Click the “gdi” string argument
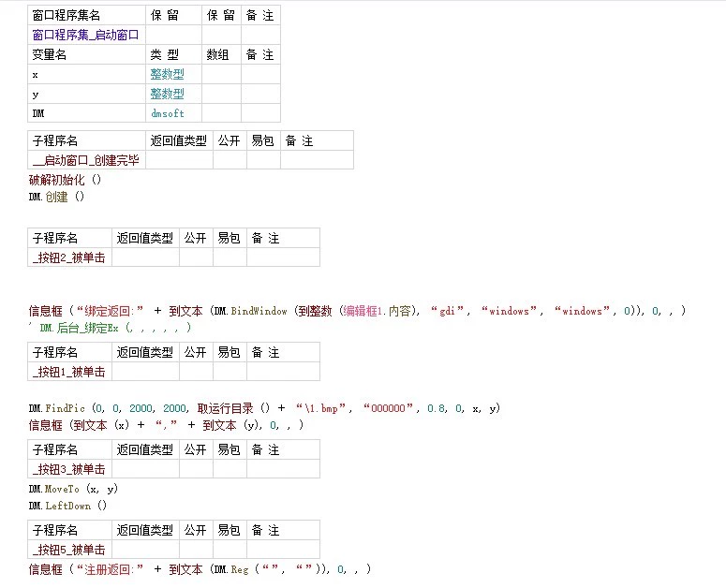Screen dimensions: 726x588 pyautogui.click(x=446, y=311)
